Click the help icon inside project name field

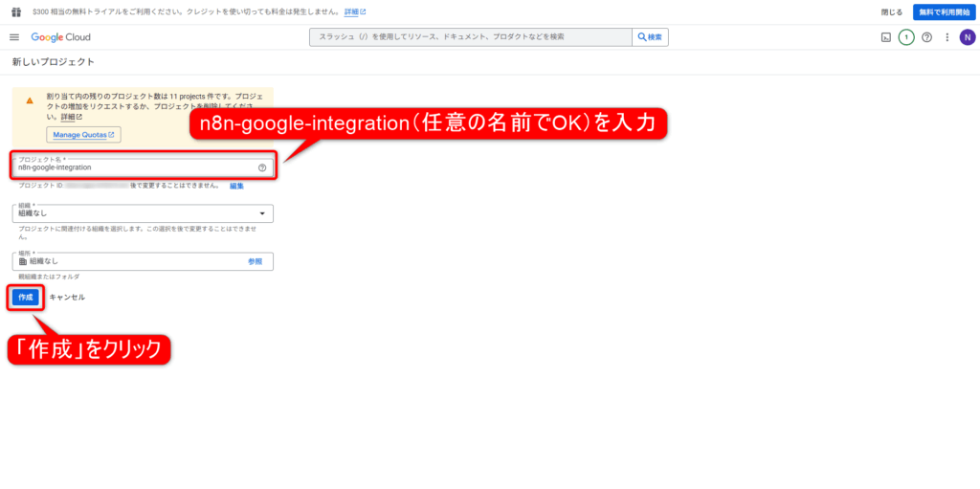coord(261,167)
